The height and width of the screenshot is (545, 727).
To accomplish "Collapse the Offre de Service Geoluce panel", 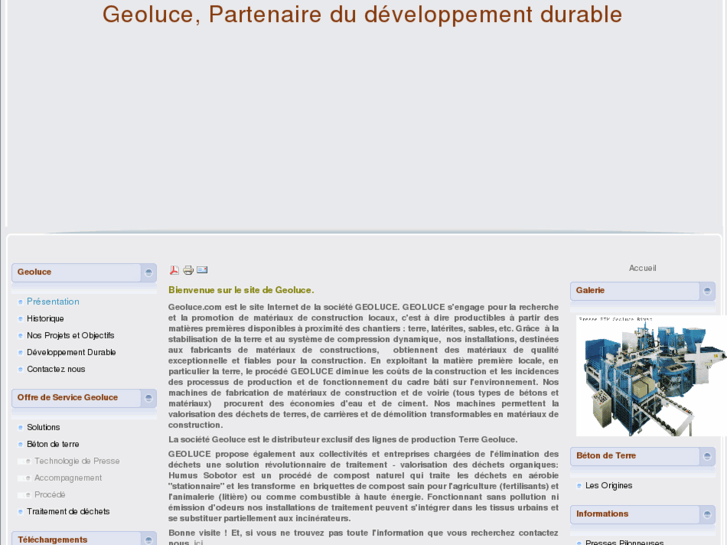I will pyautogui.click(x=148, y=398).
